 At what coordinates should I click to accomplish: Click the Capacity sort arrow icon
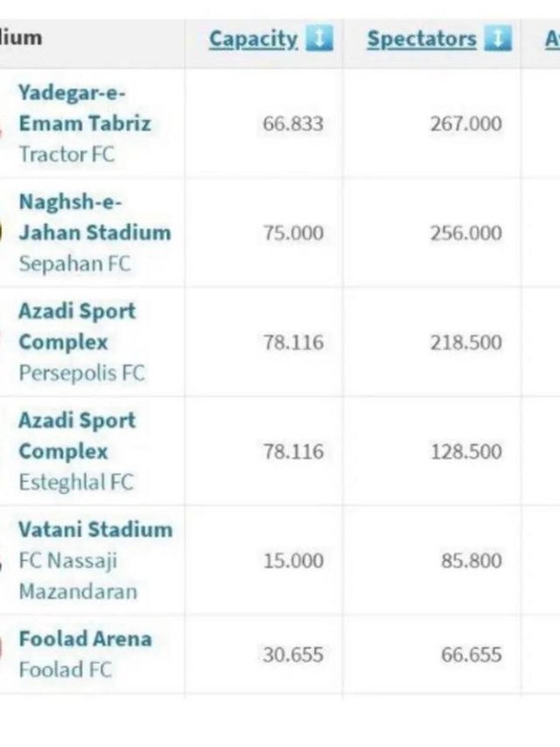318,39
